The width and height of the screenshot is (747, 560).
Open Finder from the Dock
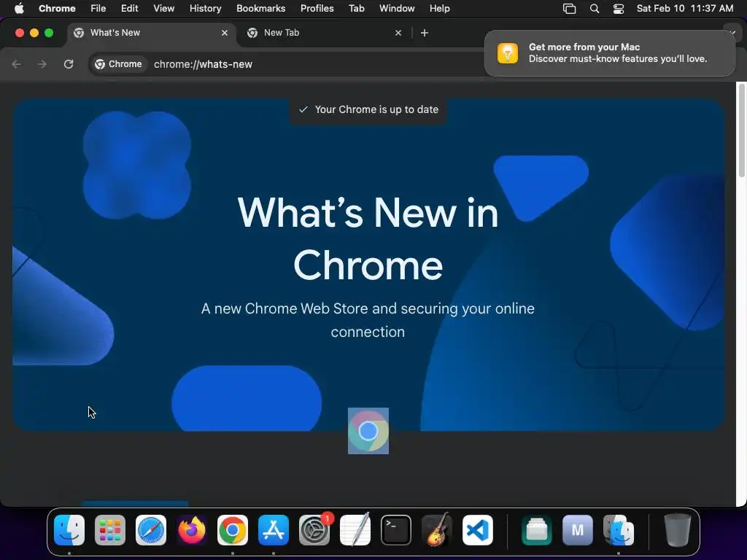coord(69,530)
